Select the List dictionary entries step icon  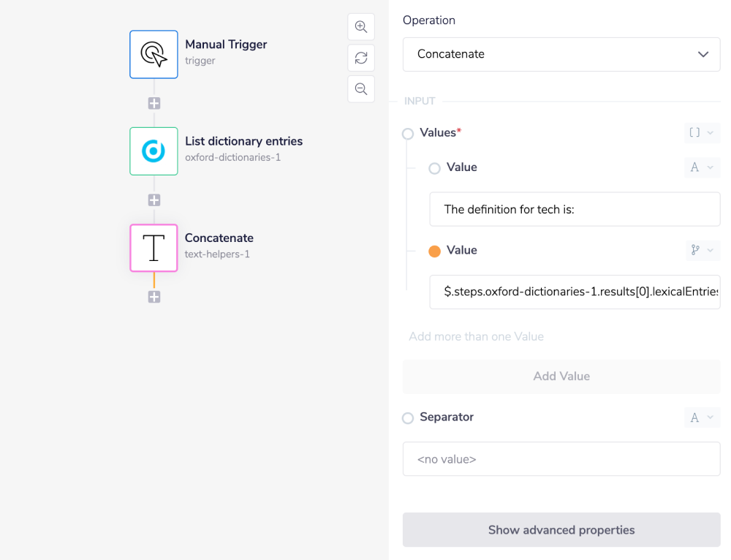pyautogui.click(x=154, y=151)
